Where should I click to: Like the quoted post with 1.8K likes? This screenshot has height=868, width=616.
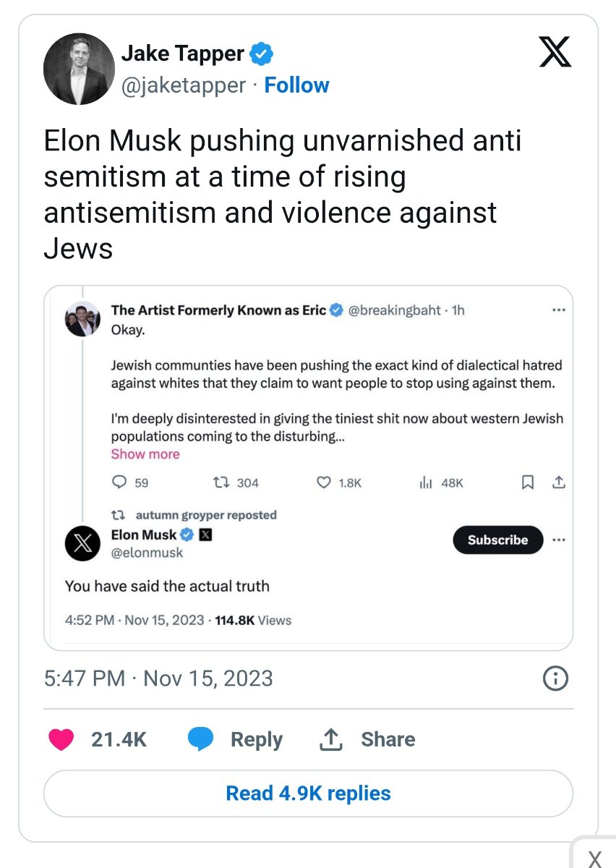(x=325, y=482)
